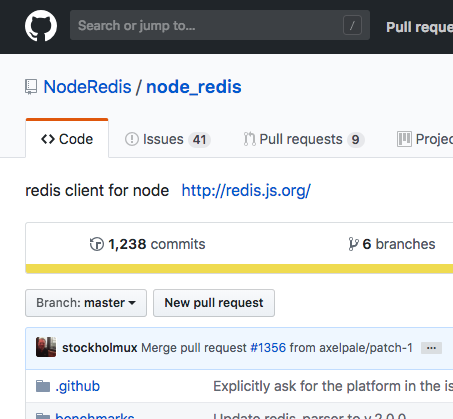Switch to the Projects tab
Image resolution: width=453 pixels, height=419 pixels.
tap(425, 139)
